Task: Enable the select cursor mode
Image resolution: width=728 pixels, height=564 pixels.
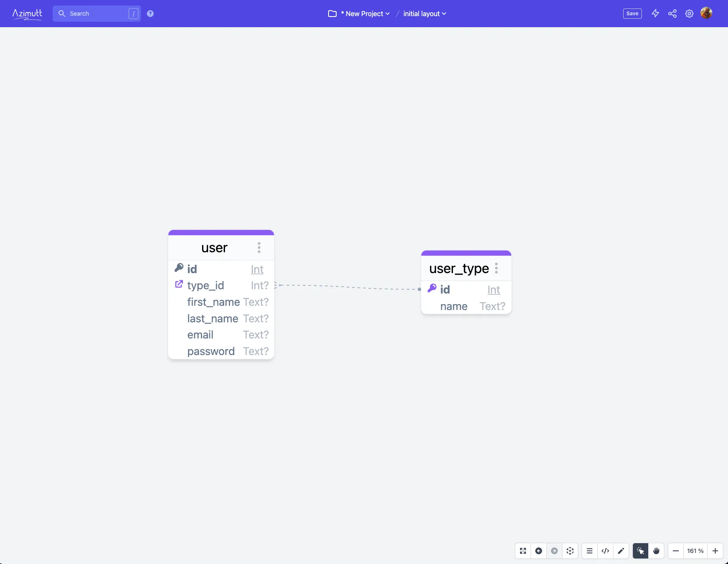Action: pyautogui.click(x=641, y=551)
